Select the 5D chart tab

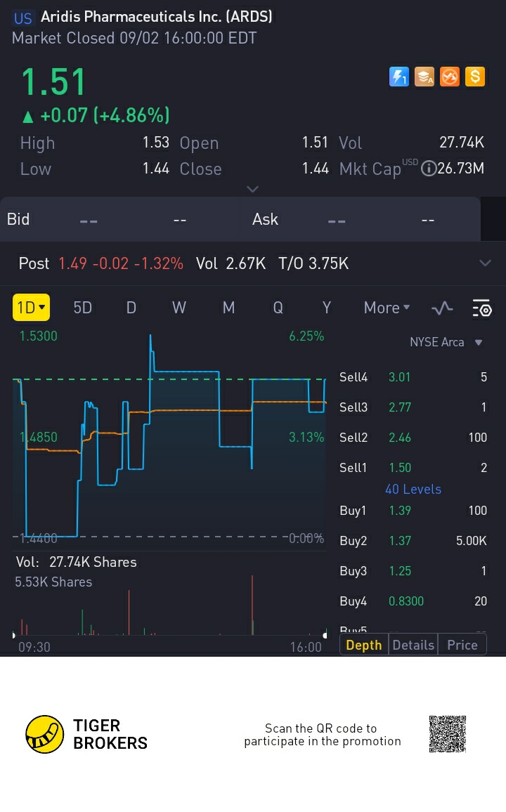pyautogui.click(x=83, y=308)
